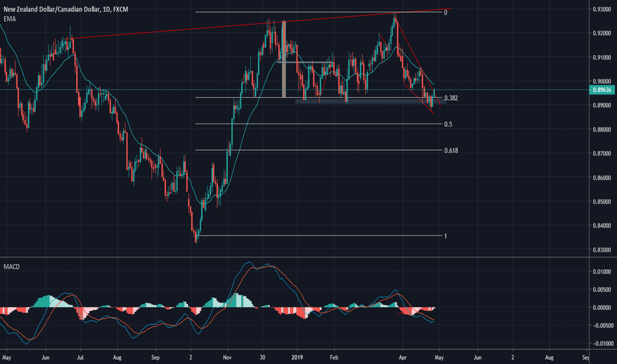Click the MACD 0.00000 axis label
The height and width of the screenshot is (364, 617).
602,308
